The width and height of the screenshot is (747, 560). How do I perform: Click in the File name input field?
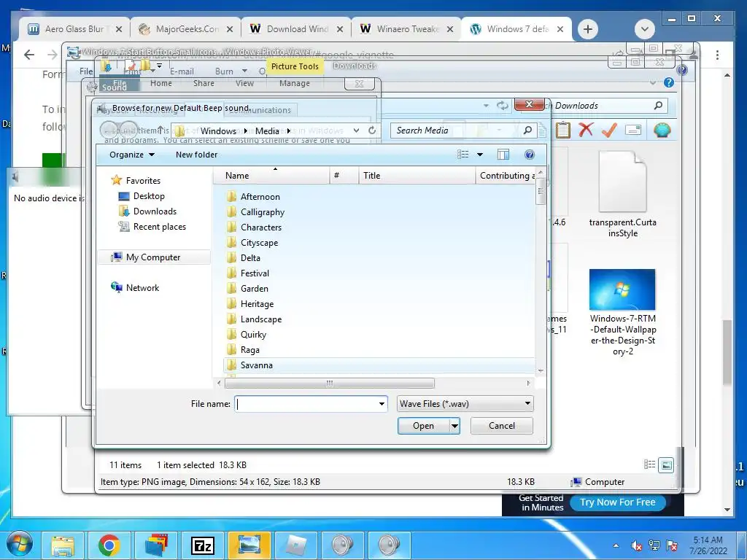click(306, 404)
